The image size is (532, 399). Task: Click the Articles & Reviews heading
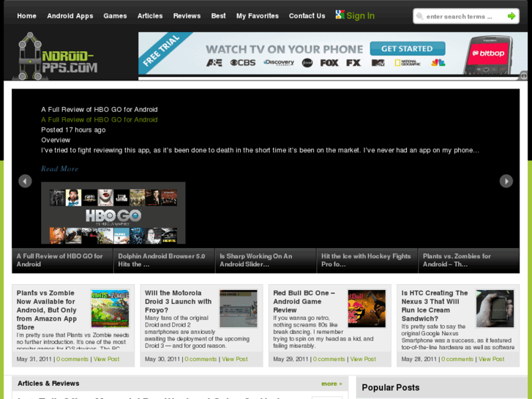coord(48,384)
